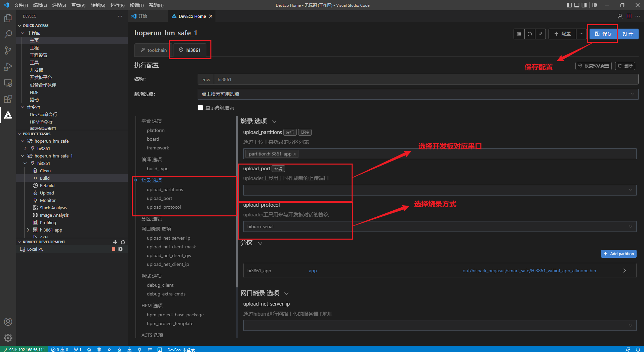Open DEVECO panel more actions ellipsis
Viewport: 644px width, 352px height.
[x=120, y=16]
